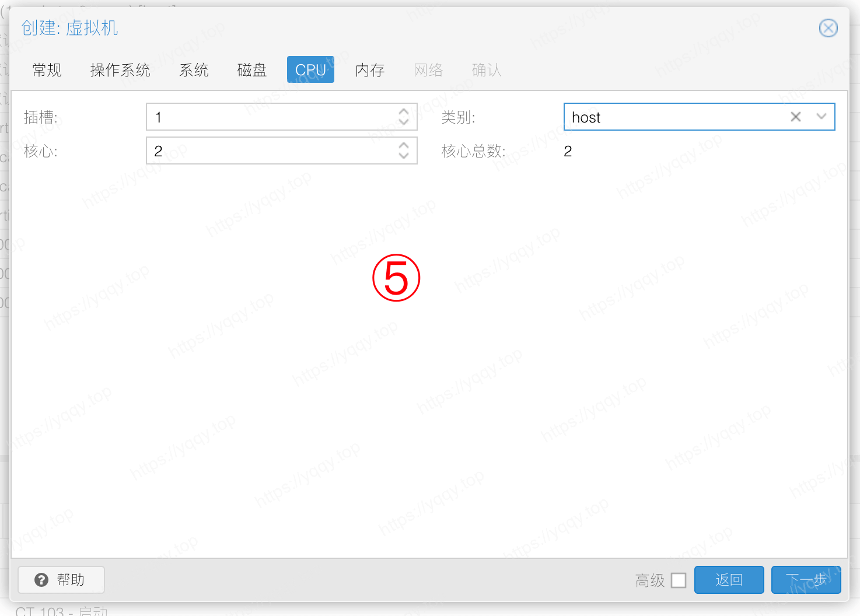Focus the 插槽 sockets input field
The width and height of the screenshot is (860, 616).
(268, 117)
